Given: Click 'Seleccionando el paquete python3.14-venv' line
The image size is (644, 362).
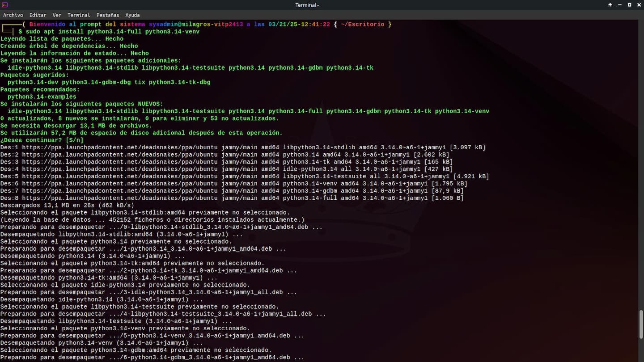Looking at the screenshot, I should pos(125,328).
